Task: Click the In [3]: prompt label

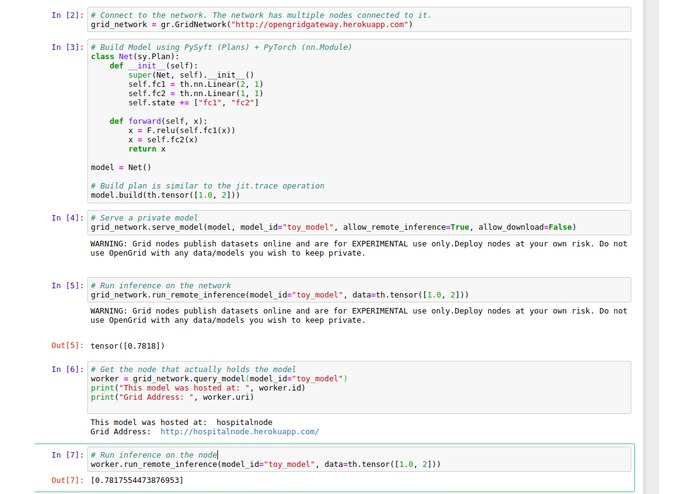Action: click(67, 47)
